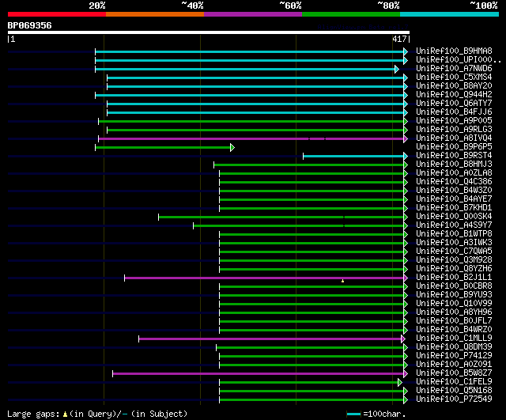The height and width of the screenshot is (420, 506).
Task: Select the UniRef100_B8HMJ3 label
Action: pos(454,165)
